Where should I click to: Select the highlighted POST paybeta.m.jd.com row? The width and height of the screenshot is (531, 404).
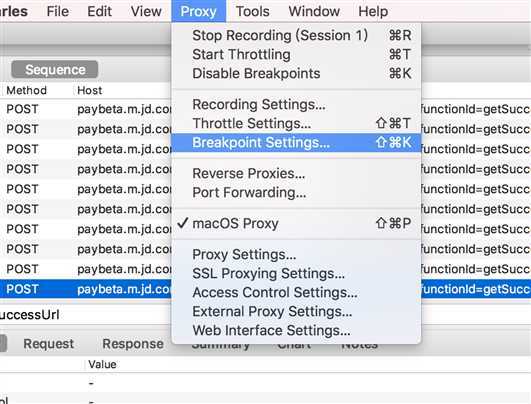click(x=266, y=289)
